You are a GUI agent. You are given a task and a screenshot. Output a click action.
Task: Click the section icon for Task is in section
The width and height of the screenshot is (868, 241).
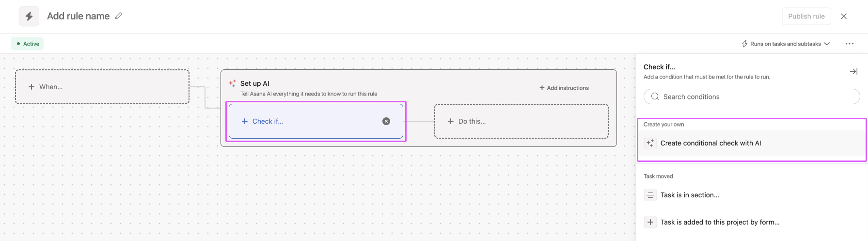pyautogui.click(x=650, y=195)
